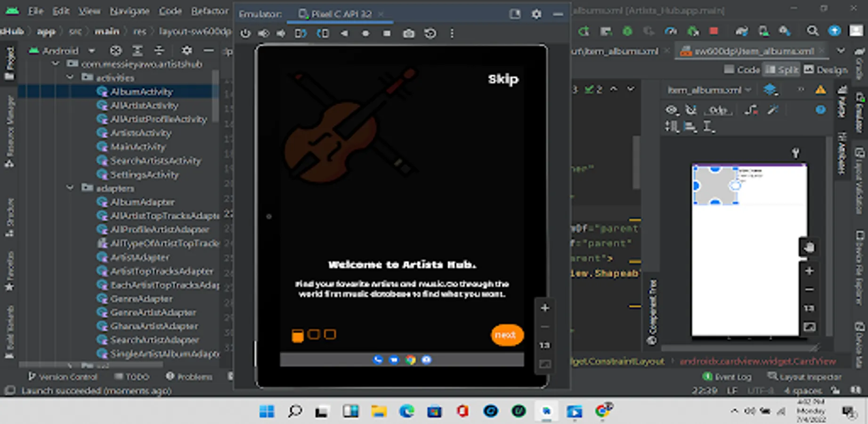Tap the orange next button in the emulator

click(x=506, y=335)
